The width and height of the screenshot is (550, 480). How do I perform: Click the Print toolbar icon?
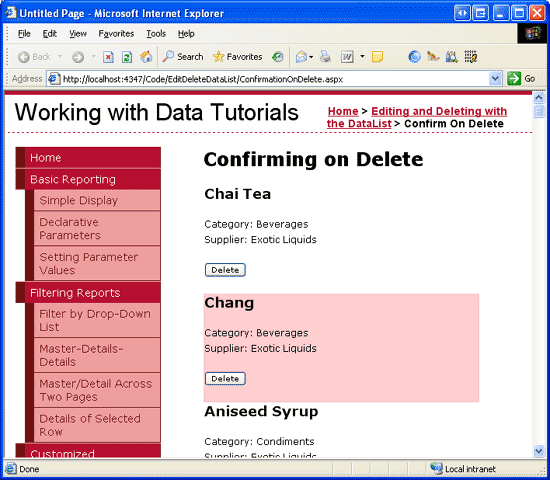(325, 56)
